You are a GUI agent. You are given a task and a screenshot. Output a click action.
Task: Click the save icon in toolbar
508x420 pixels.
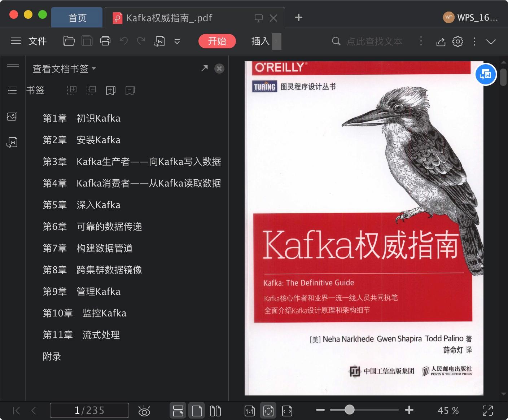(87, 41)
